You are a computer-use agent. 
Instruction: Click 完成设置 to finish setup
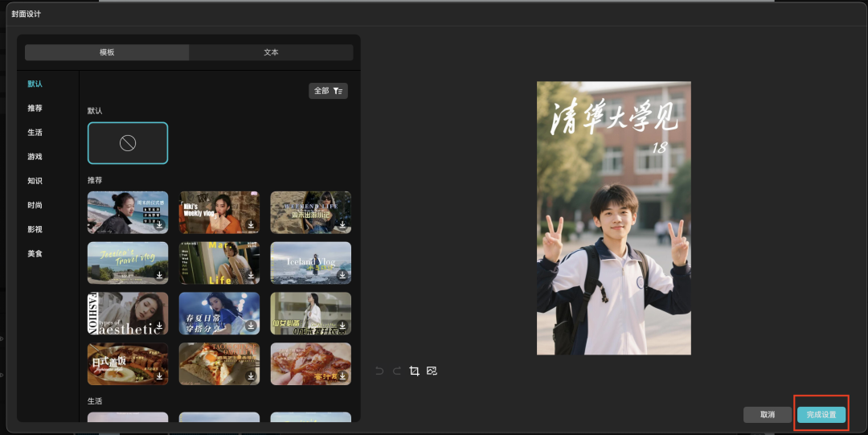(821, 415)
